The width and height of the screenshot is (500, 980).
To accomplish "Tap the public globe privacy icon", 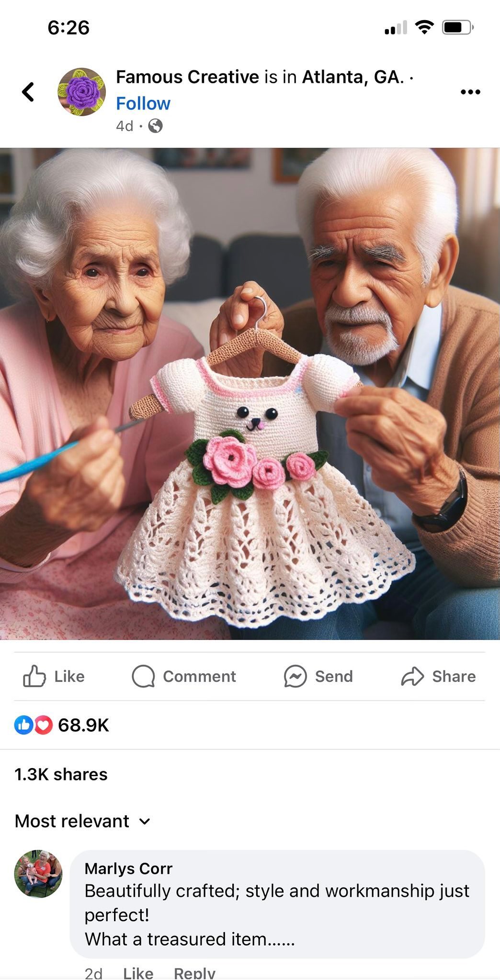I will pos(155,126).
